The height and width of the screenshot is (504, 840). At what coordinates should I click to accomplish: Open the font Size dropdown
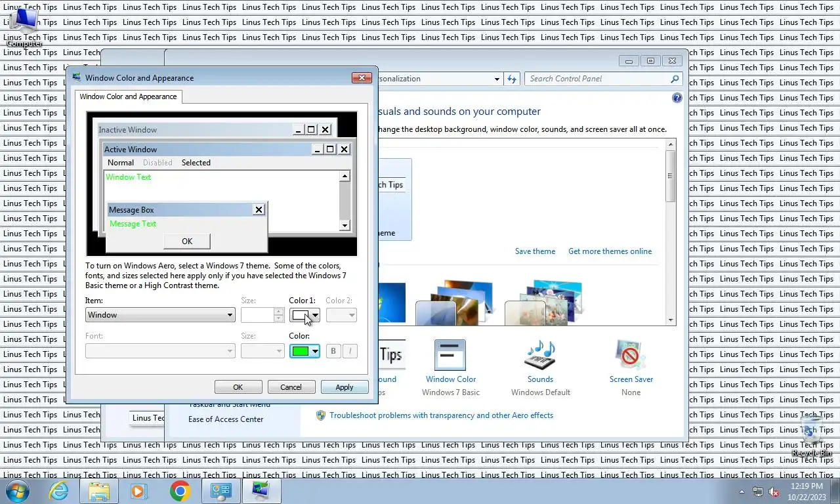pyautogui.click(x=262, y=351)
